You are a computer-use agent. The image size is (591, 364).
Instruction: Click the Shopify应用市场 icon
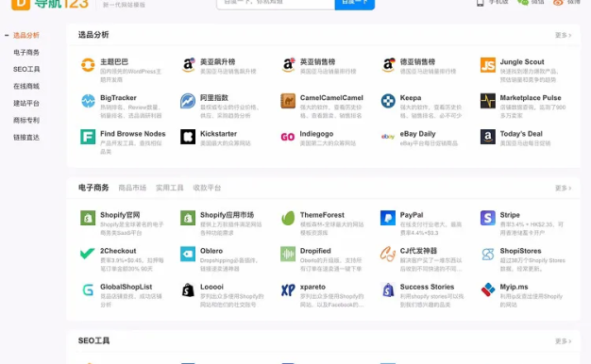point(188,218)
